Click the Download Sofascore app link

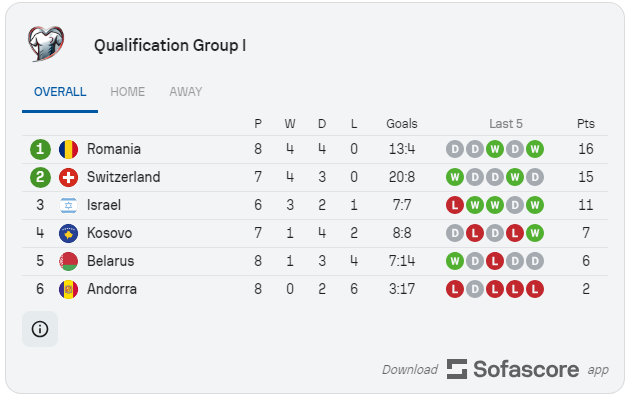(x=495, y=369)
